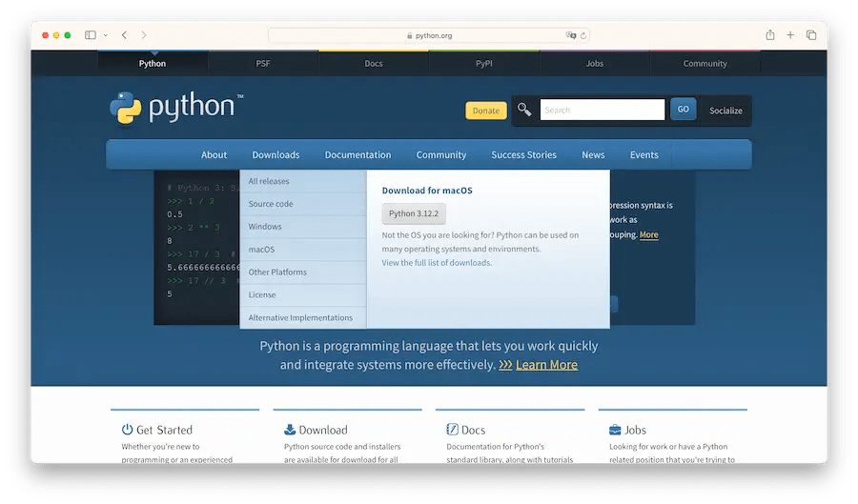Click the GO search button
The width and height of the screenshot is (858, 504).
(x=683, y=110)
